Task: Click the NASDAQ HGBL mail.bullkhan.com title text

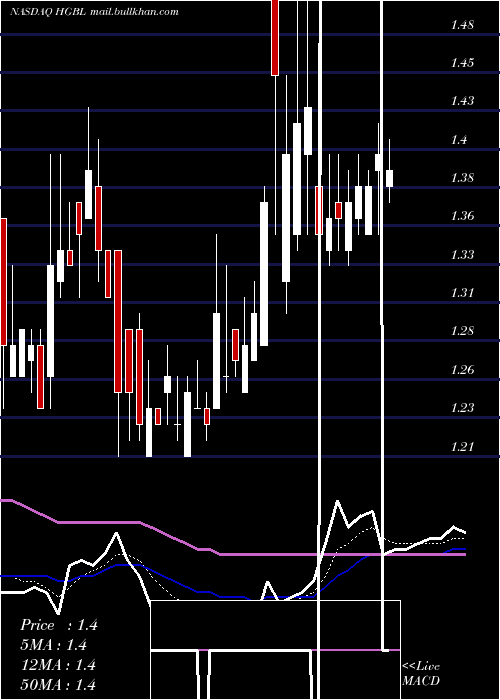Action: [x=94, y=12]
